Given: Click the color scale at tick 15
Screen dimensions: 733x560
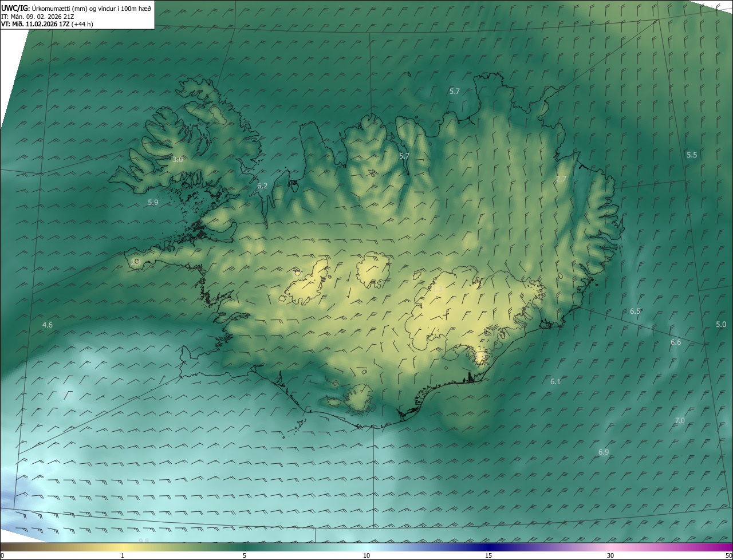Looking at the screenshot, I should click(x=488, y=555).
